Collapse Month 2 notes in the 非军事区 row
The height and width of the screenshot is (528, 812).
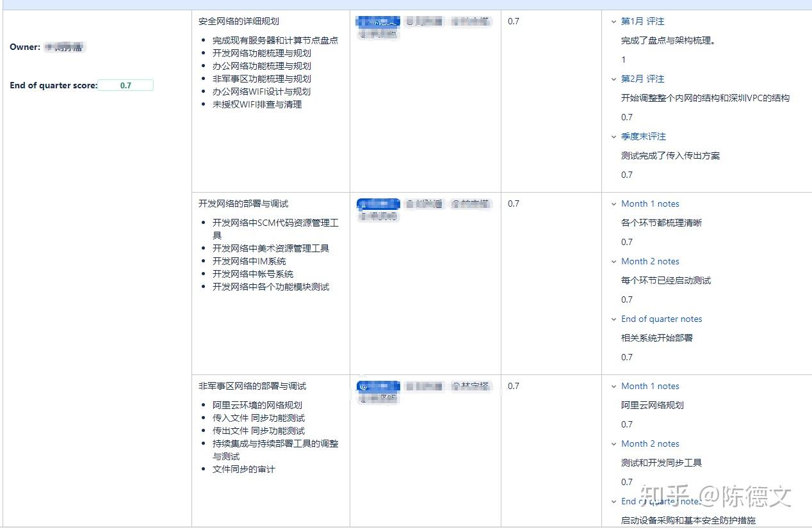(x=614, y=444)
